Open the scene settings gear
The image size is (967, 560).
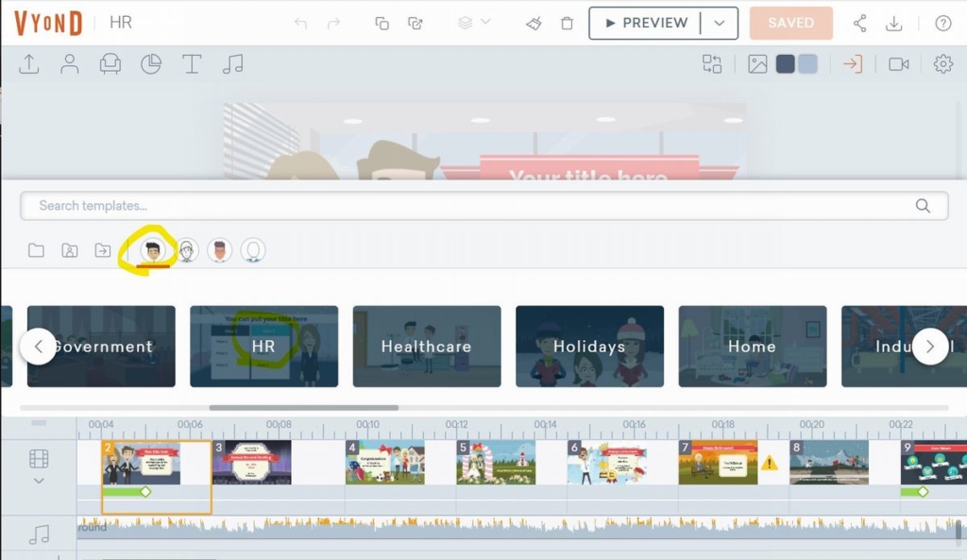[943, 64]
